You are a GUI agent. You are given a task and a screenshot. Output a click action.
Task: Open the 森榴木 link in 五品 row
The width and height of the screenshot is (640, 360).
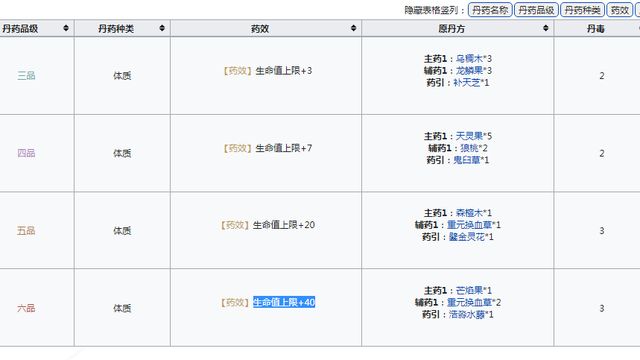coord(469,213)
